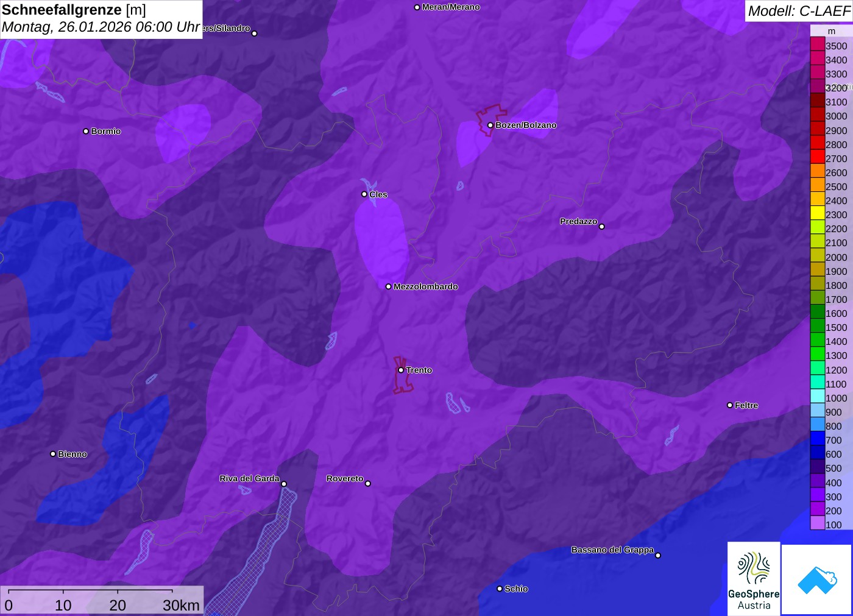
Task: Click the Trento city marker dot
Action: pyautogui.click(x=401, y=370)
